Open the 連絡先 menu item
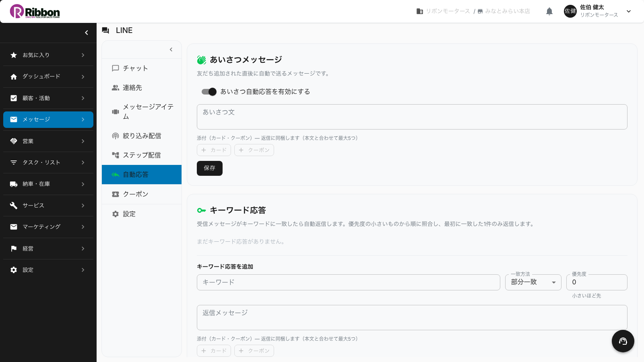Image resolution: width=644 pixels, height=362 pixels. (x=142, y=88)
